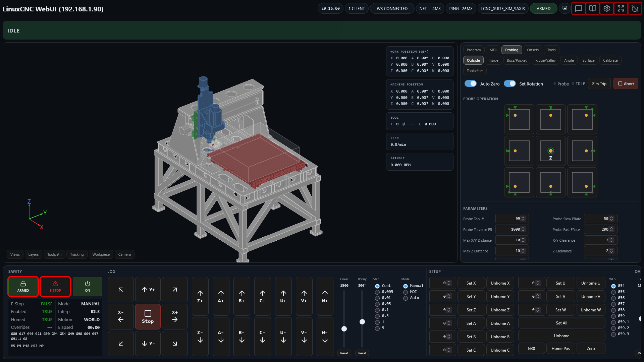Expand the Camera options dropdown

tap(124, 254)
